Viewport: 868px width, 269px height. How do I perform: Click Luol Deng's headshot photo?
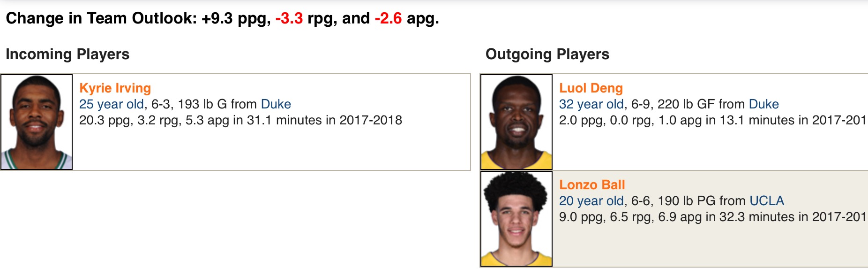[516, 122]
